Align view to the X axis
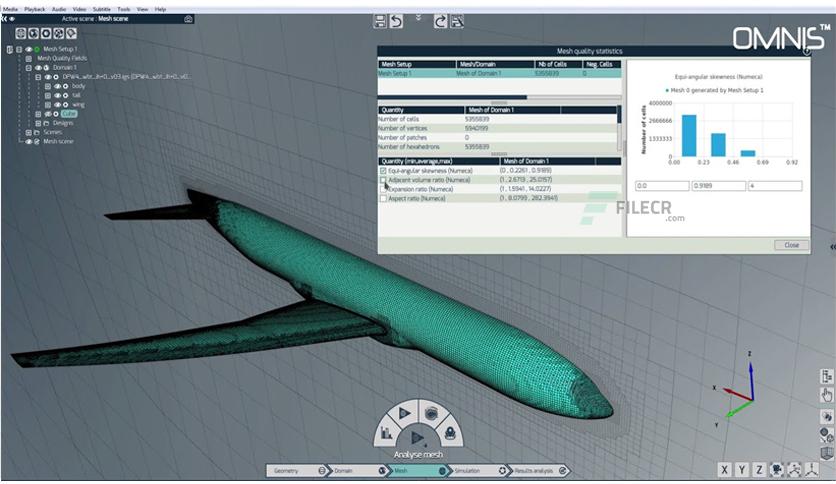The image size is (836, 484). pos(724,470)
